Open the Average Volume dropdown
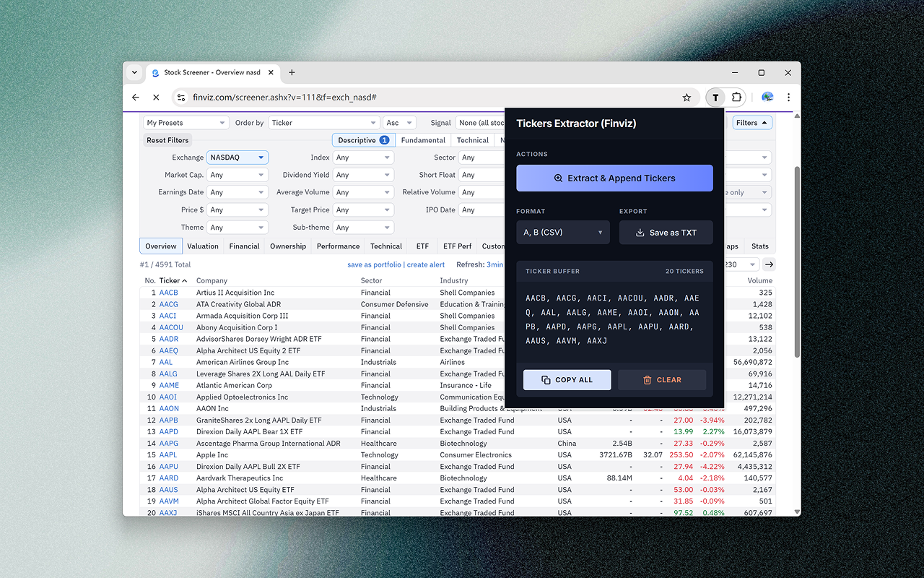The width and height of the screenshot is (924, 578). click(x=363, y=192)
